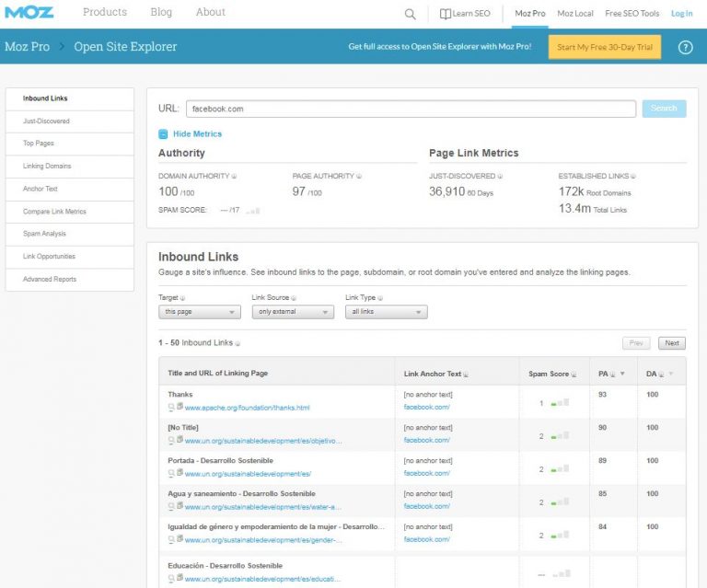Click info icon beside Domain Authority

point(234,176)
